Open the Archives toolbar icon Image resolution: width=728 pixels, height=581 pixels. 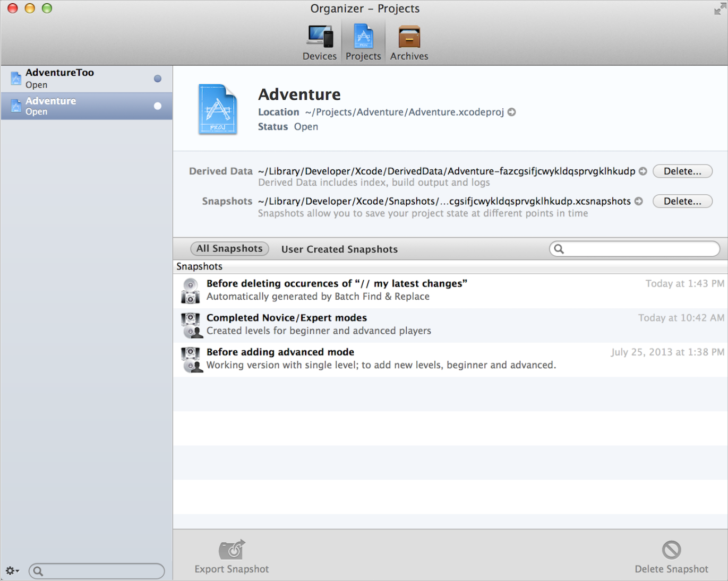tap(409, 38)
